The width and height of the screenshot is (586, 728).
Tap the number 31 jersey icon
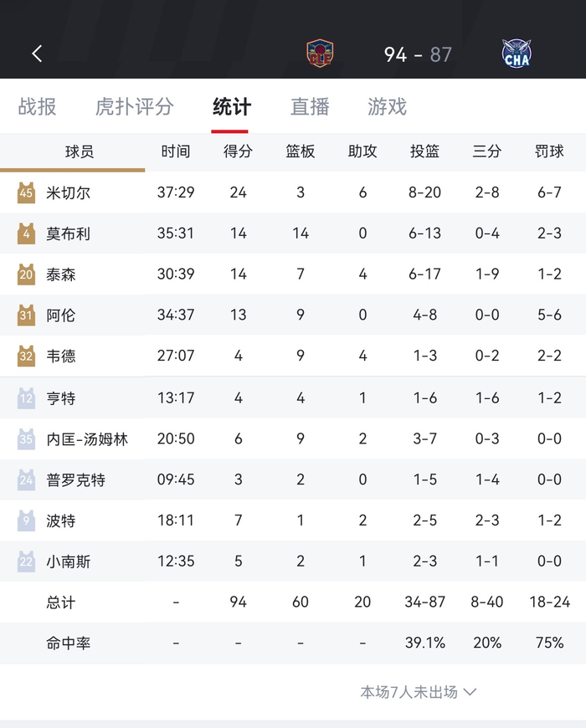click(x=26, y=315)
